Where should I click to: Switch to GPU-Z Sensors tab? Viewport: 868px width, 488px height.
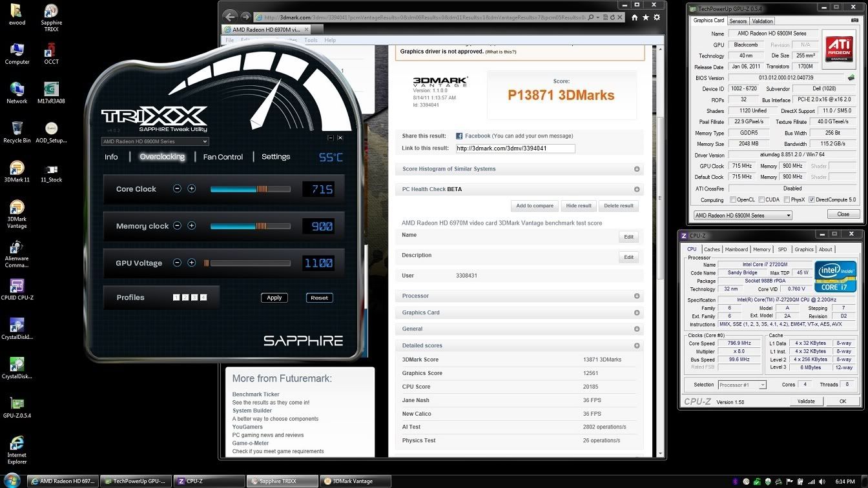738,21
